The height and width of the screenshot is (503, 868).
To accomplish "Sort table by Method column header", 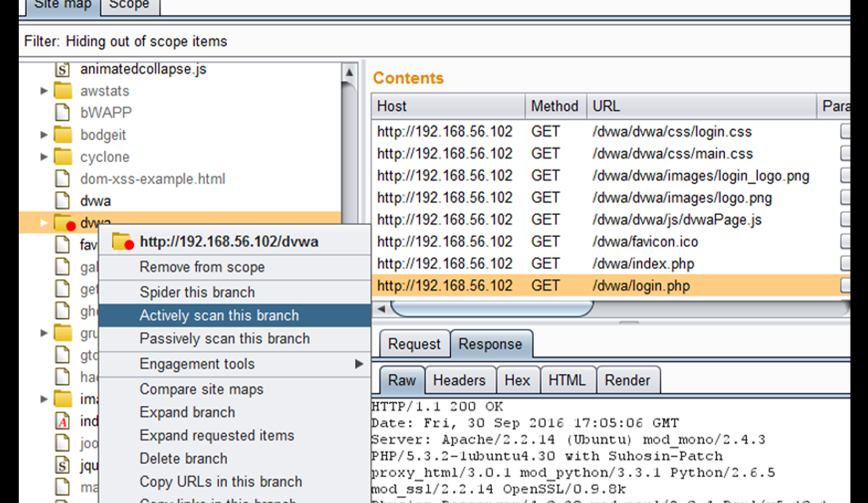I will pos(555,106).
